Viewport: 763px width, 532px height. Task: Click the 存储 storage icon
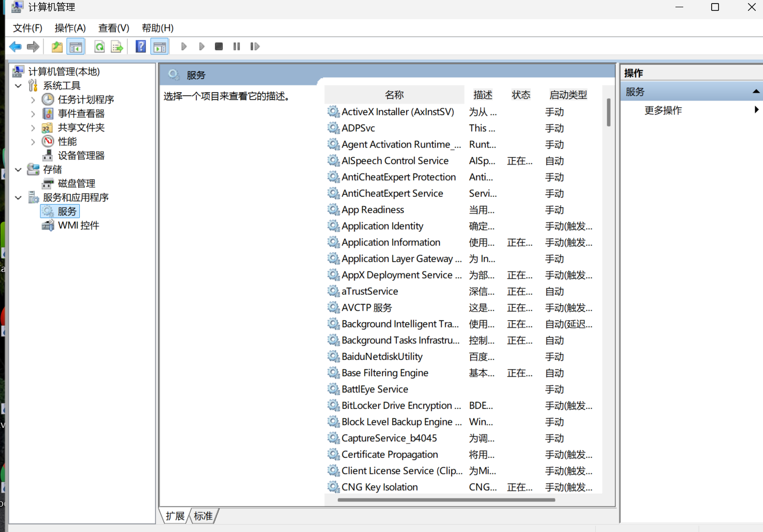(x=33, y=169)
